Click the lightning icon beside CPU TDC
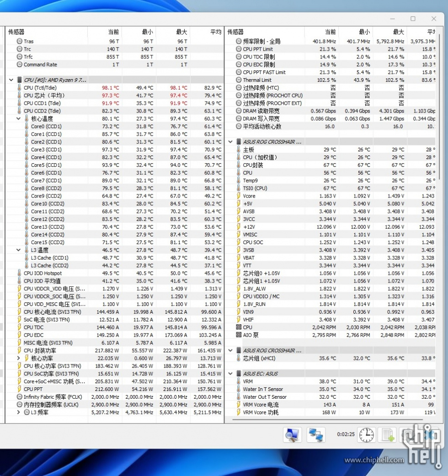The image size is (448, 476). (19, 327)
